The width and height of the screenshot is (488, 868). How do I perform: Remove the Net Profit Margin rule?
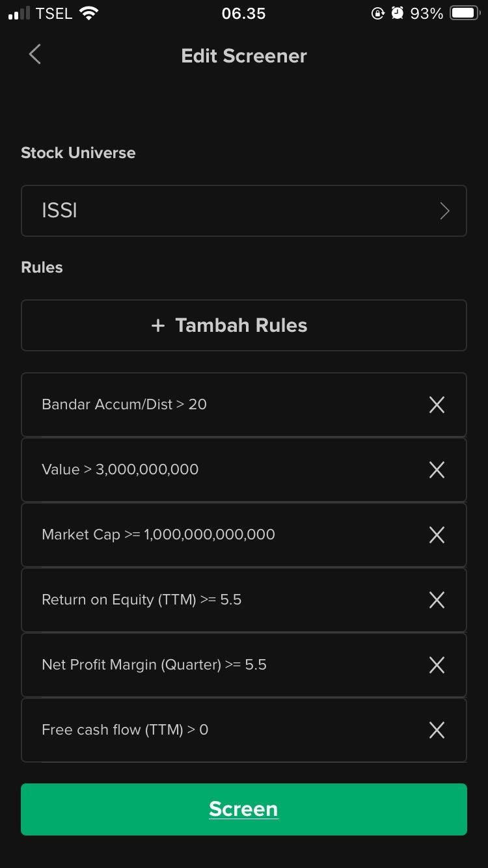(x=437, y=665)
